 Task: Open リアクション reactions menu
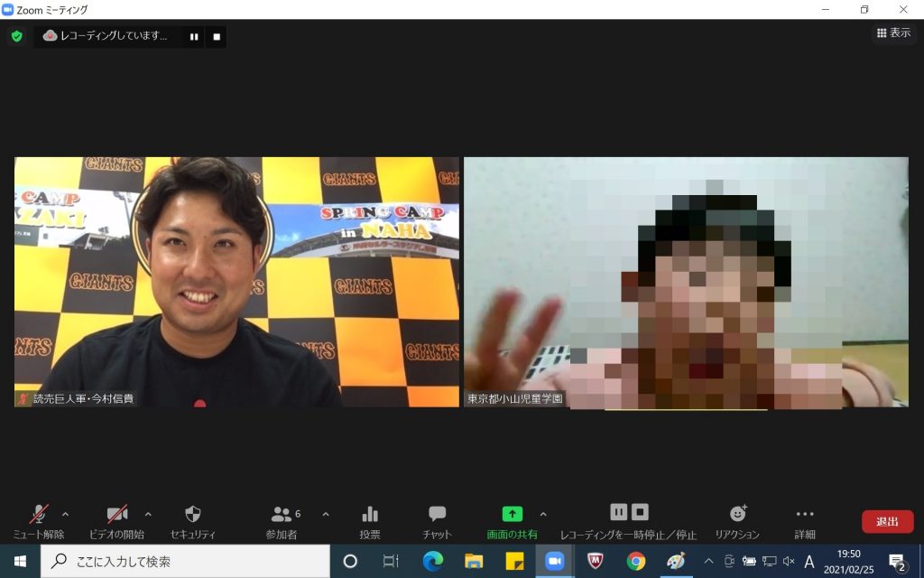(737, 522)
